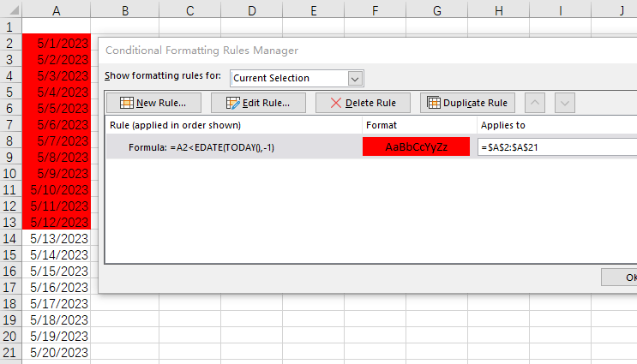
Task: Click the Applies to range field
Action: [x=557, y=147]
